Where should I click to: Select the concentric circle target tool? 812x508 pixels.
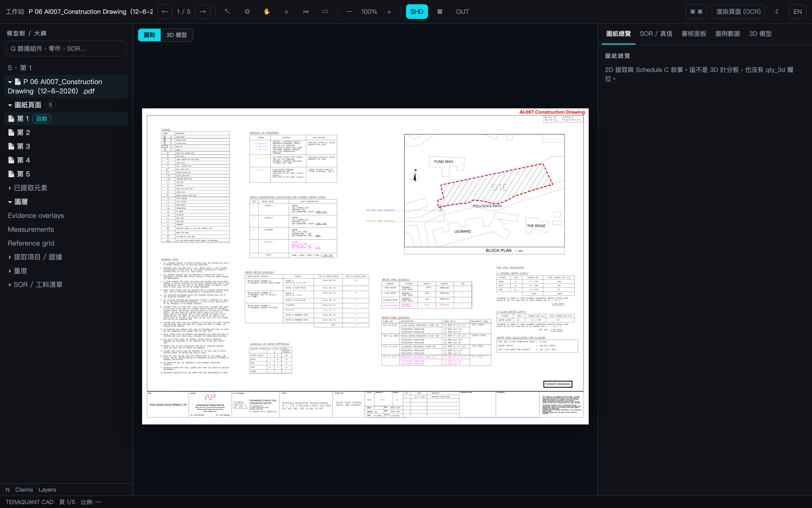click(247, 12)
